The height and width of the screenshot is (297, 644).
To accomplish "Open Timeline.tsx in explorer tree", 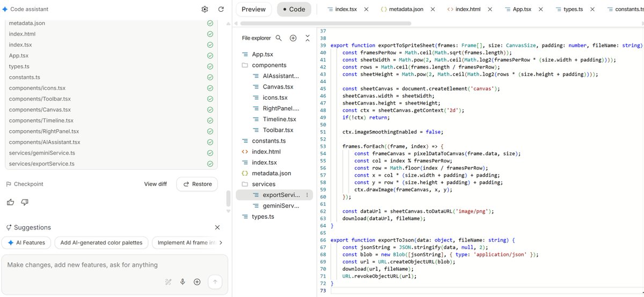I will [x=279, y=119].
